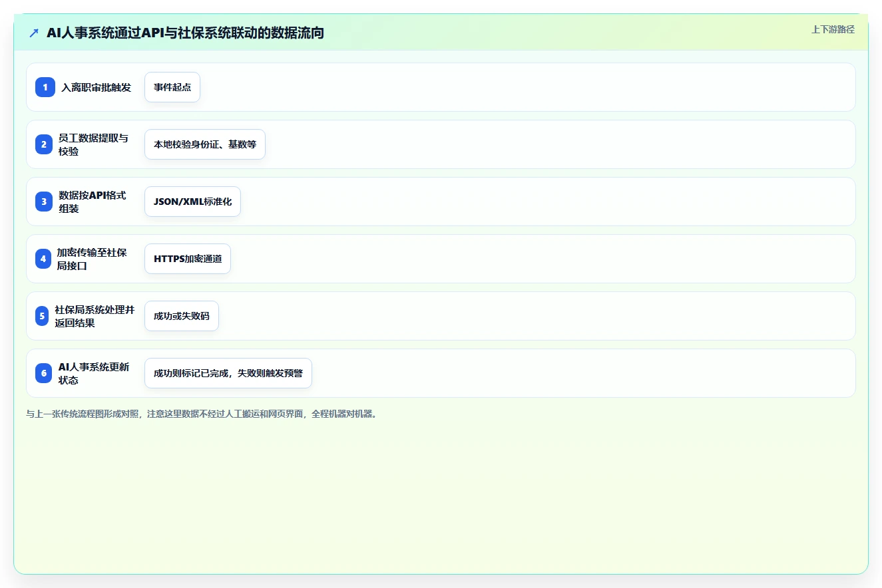Click the 成功则标记已完成，失败则触发预警 tag
Viewport: 882px width, 588px height.
228,373
